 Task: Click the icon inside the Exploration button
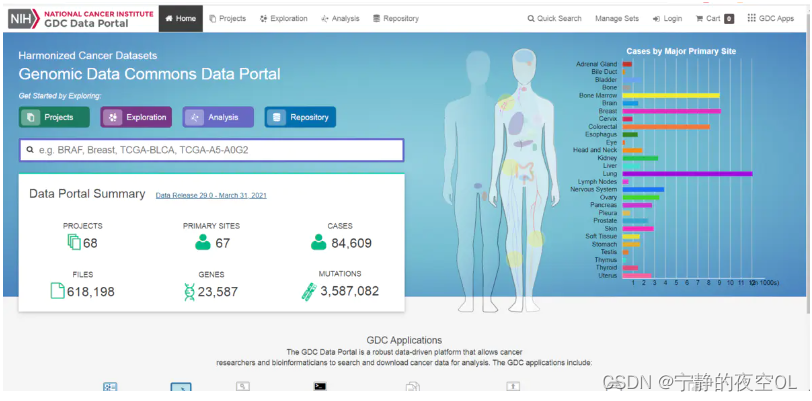[x=113, y=118]
